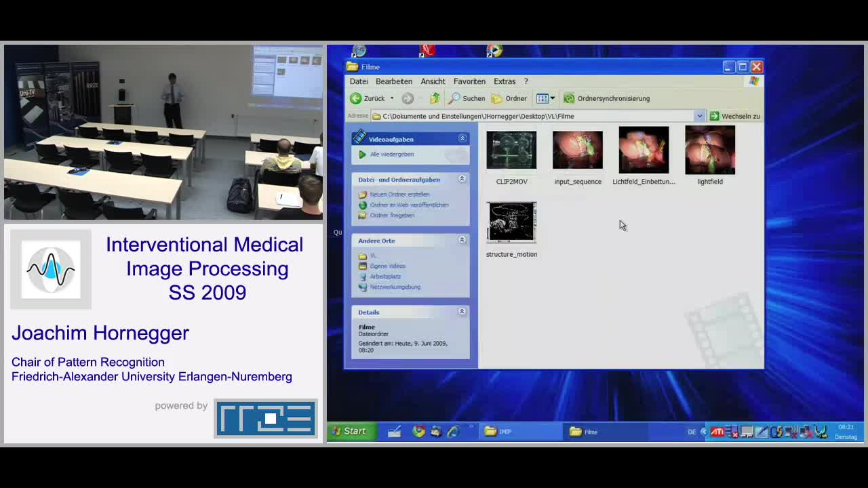The width and height of the screenshot is (868, 488).
Task: Collapse the Details panel
Action: coord(462,312)
